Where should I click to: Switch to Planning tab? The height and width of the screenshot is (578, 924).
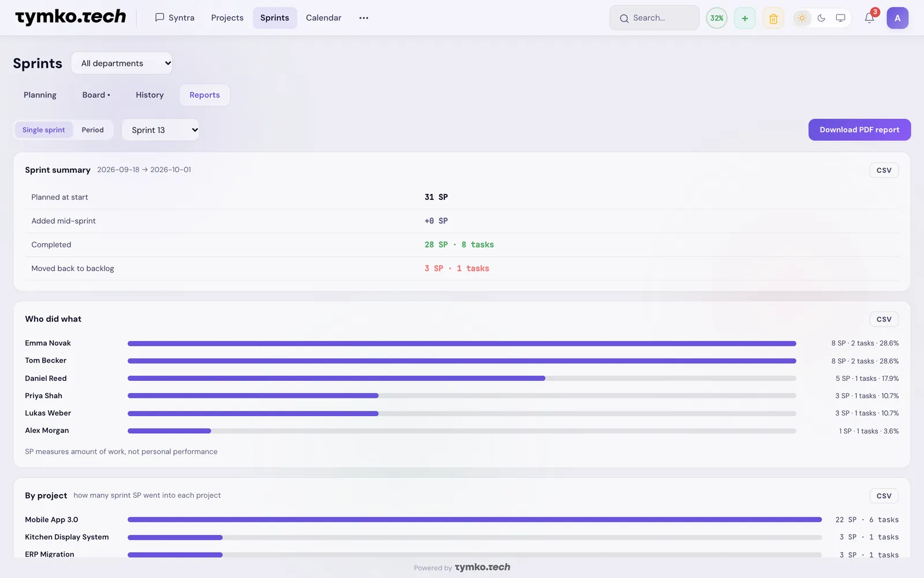click(40, 95)
